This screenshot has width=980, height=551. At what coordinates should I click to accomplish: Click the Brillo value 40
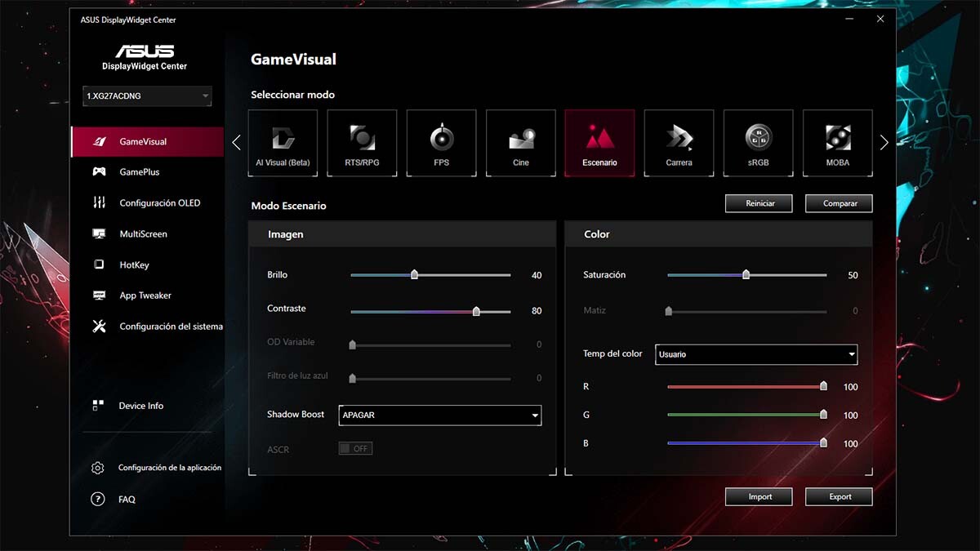click(537, 276)
